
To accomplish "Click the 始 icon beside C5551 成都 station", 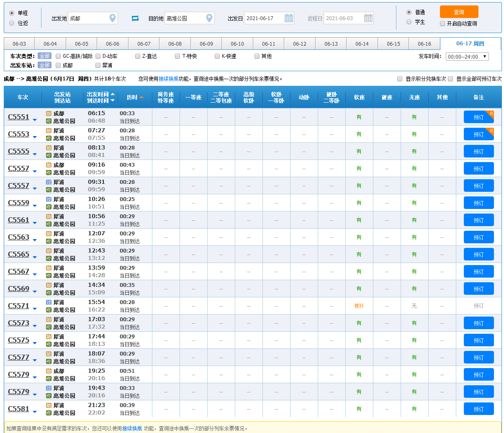I will point(49,113).
